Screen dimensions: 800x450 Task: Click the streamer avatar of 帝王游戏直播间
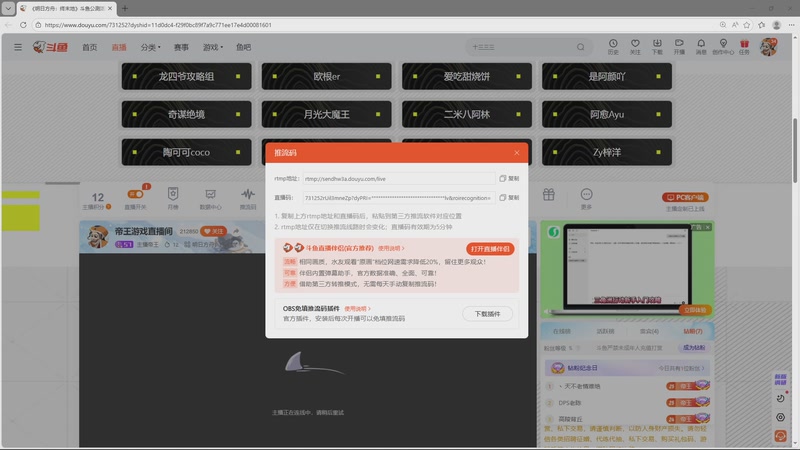(x=97, y=237)
